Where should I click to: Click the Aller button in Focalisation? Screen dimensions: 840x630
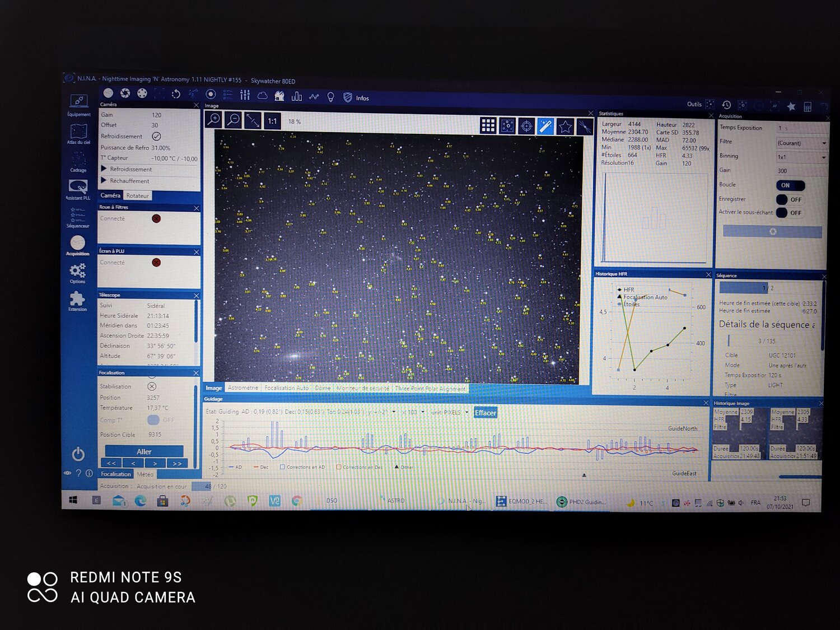tap(144, 451)
